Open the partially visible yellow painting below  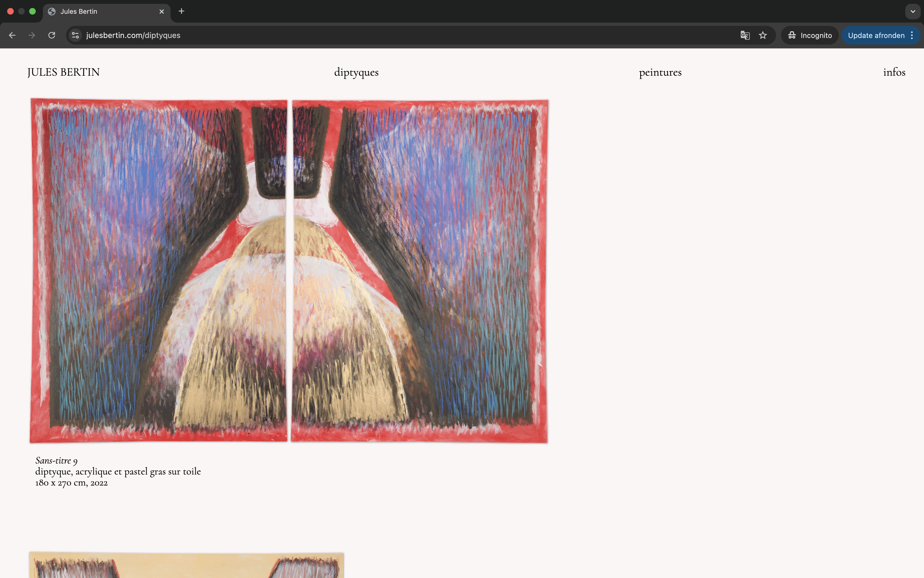click(x=186, y=565)
